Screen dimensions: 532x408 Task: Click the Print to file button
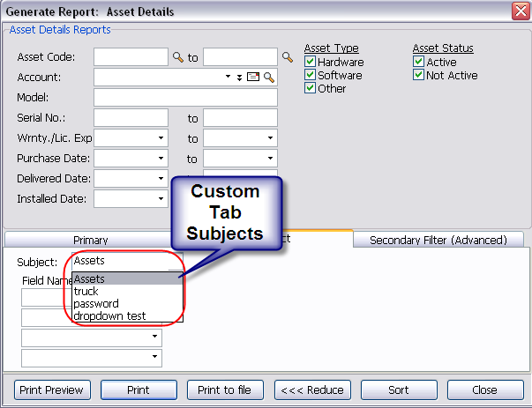click(x=225, y=389)
